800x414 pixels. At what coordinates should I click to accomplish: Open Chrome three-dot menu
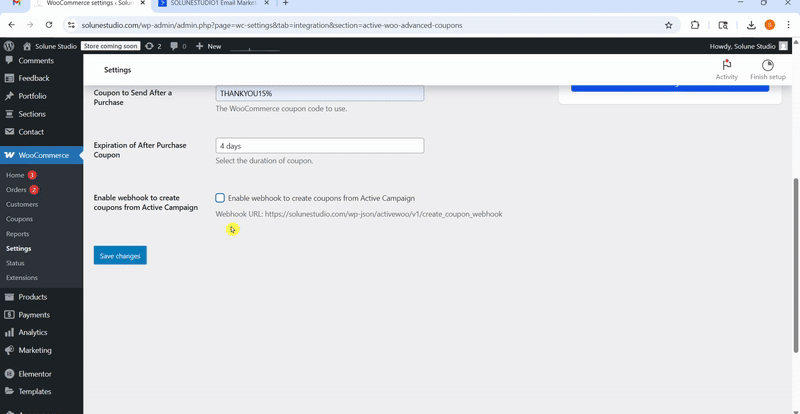pyautogui.click(x=789, y=25)
